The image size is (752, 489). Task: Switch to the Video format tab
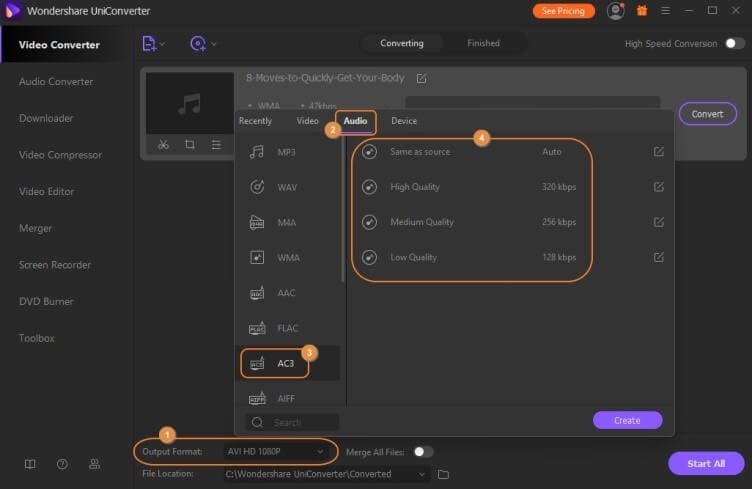coord(307,121)
